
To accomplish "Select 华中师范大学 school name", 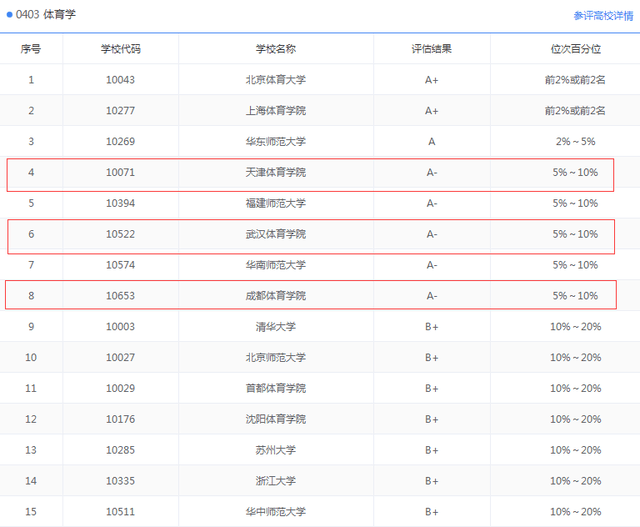I will 276,511.
